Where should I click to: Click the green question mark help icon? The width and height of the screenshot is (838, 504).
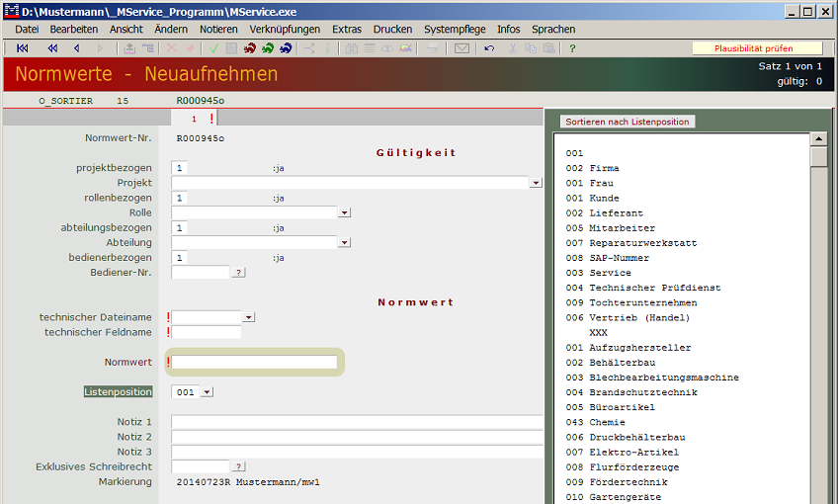[572, 47]
